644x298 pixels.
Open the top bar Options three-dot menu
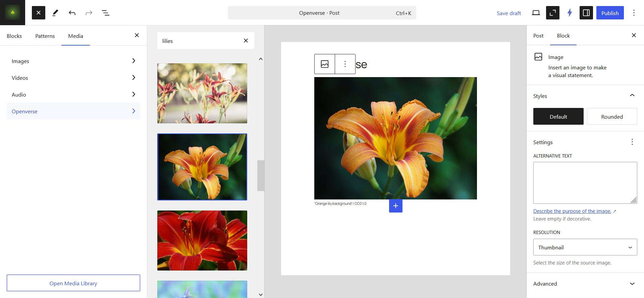[x=634, y=13]
